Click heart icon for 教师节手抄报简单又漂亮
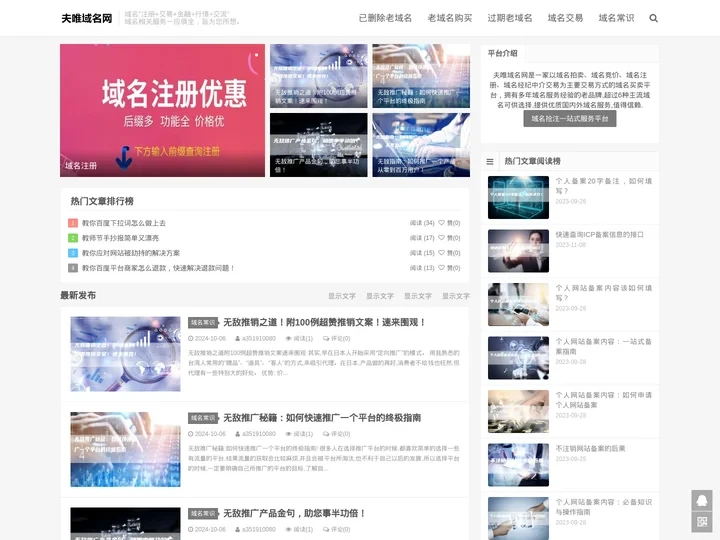 pyautogui.click(x=441, y=238)
